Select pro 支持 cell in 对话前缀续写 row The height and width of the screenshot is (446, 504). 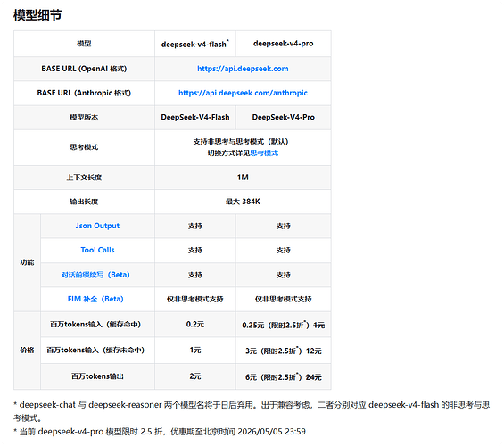(x=283, y=275)
